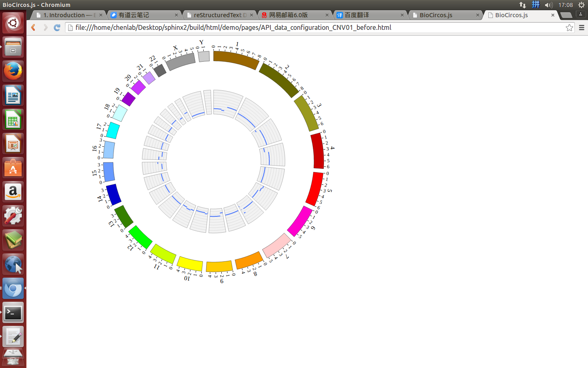Click the dark blue chromosome 14 arc
This screenshot has height=368, width=588.
click(x=114, y=195)
